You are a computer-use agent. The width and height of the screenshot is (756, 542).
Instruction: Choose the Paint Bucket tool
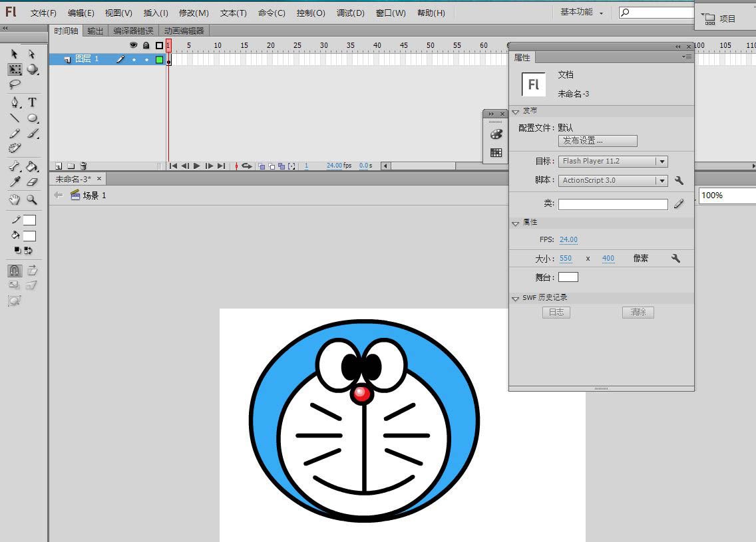click(32, 166)
